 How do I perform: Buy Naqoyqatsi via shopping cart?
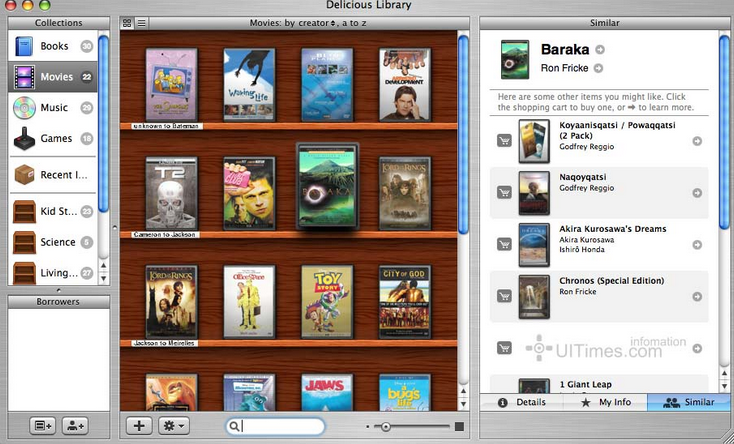(x=504, y=192)
